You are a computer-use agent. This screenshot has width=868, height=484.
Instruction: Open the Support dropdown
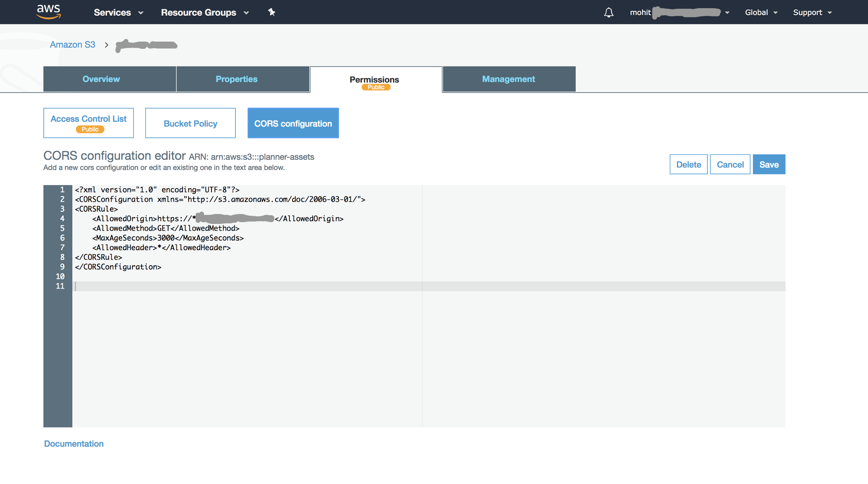tap(812, 13)
